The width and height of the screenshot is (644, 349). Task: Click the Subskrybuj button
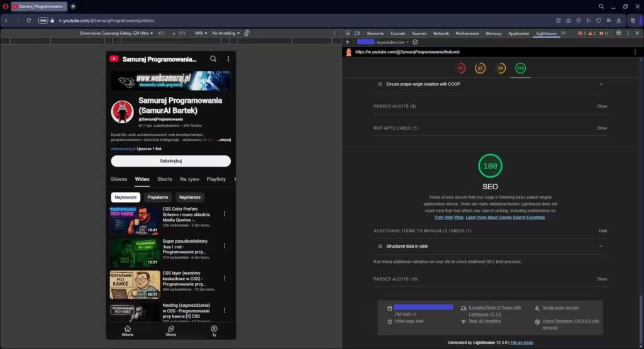(x=171, y=161)
